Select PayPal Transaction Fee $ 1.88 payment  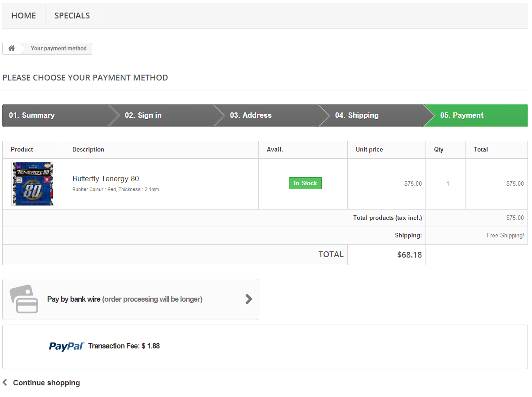[x=265, y=347]
